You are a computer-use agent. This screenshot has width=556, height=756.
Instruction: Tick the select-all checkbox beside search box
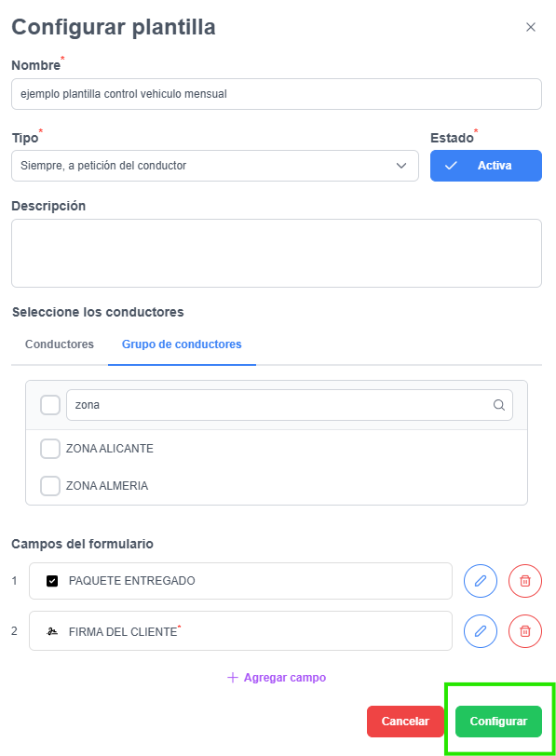50,405
